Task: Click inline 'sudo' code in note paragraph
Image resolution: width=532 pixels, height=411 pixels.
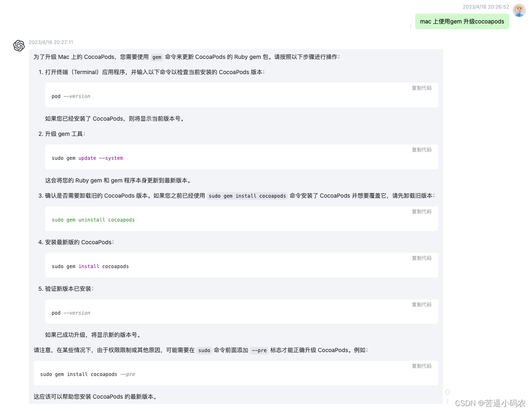Action: click(x=204, y=350)
